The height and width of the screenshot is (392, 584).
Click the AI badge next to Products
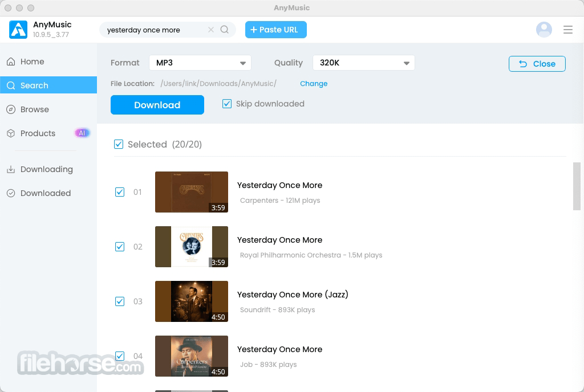(82, 133)
